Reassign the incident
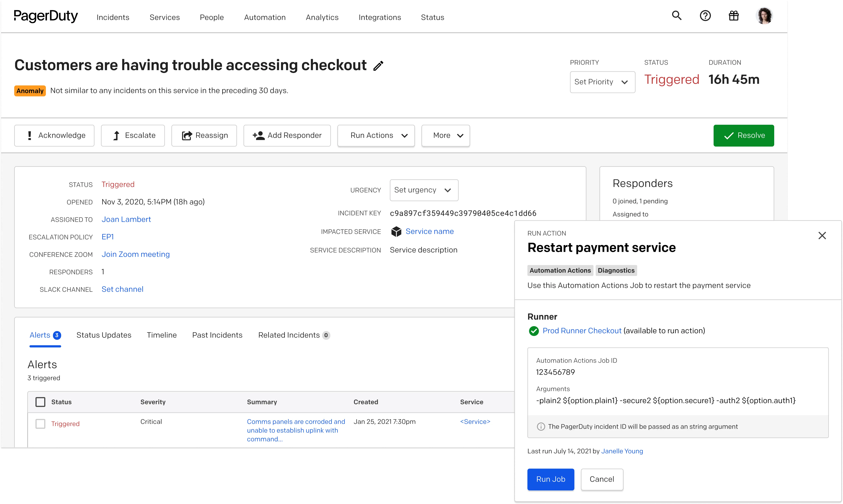This screenshot has height=504, width=843. point(204,136)
